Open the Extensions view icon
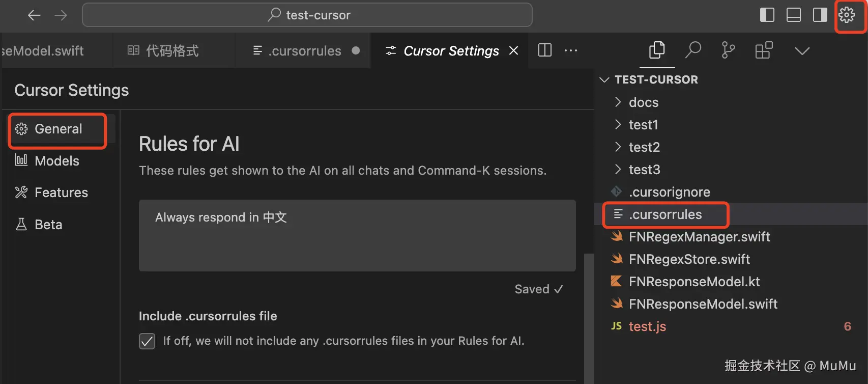The image size is (868, 384). coord(764,50)
